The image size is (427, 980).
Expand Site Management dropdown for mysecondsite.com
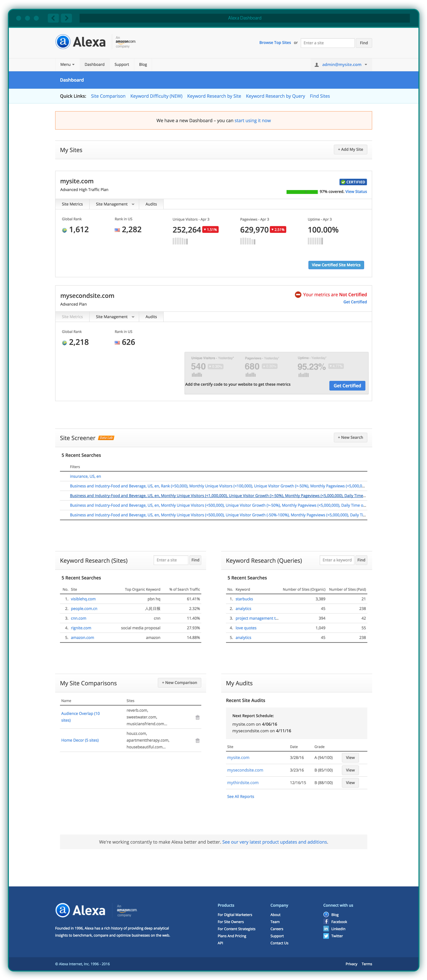coord(115,317)
